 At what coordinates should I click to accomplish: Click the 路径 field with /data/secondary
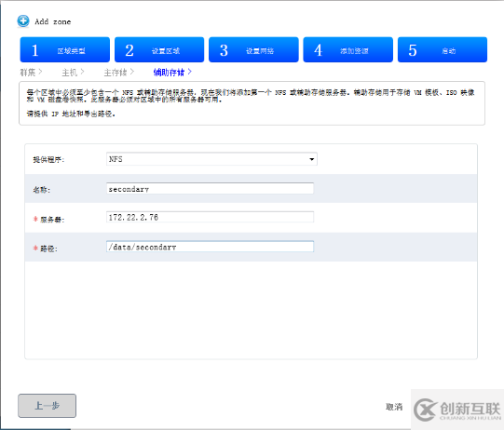pyautogui.click(x=210, y=247)
